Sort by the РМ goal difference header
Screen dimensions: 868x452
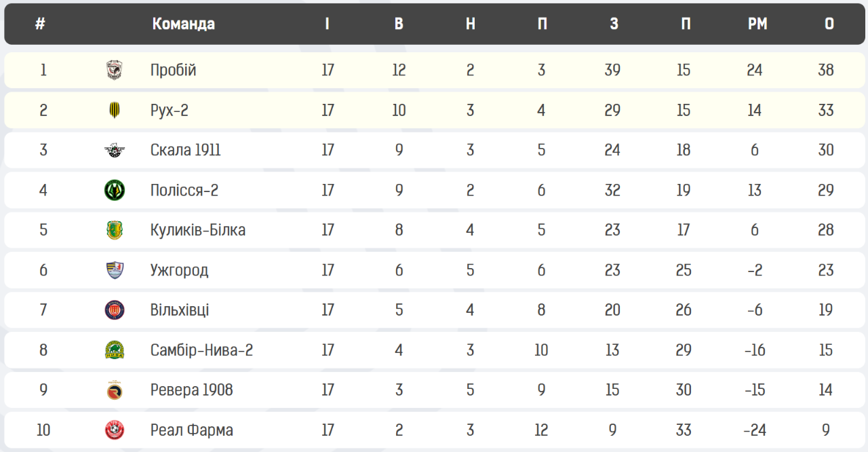(x=757, y=24)
